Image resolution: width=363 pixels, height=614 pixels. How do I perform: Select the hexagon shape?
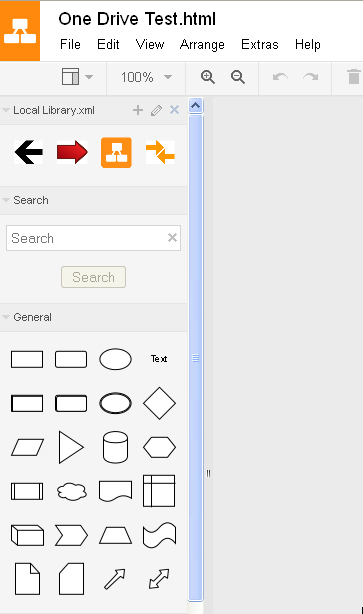point(159,447)
